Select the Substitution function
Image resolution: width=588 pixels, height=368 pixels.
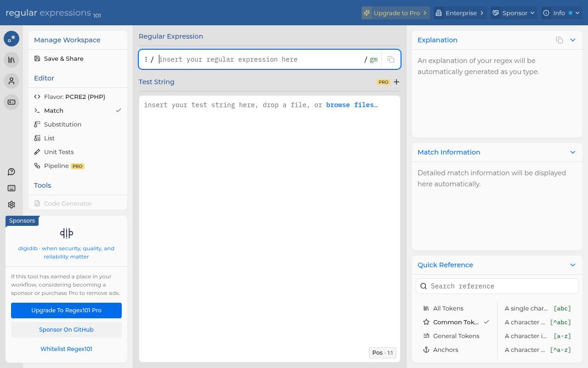78,124
